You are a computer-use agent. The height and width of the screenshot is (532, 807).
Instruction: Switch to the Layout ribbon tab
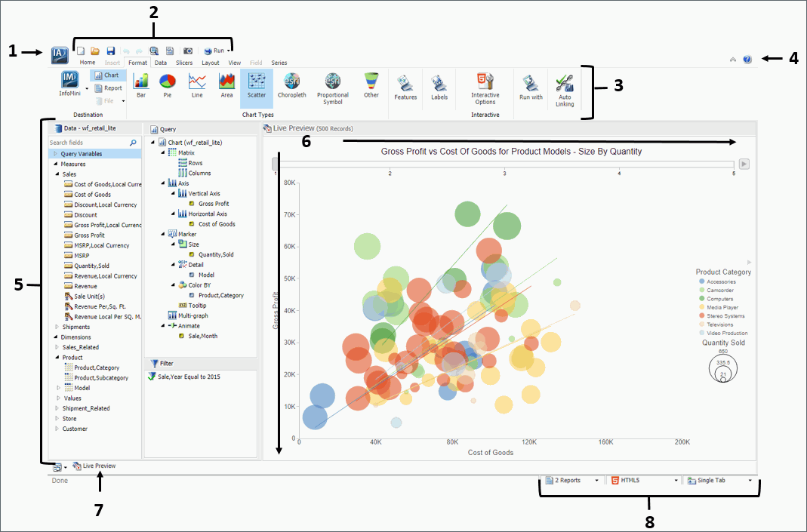click(x=211, y=62)
